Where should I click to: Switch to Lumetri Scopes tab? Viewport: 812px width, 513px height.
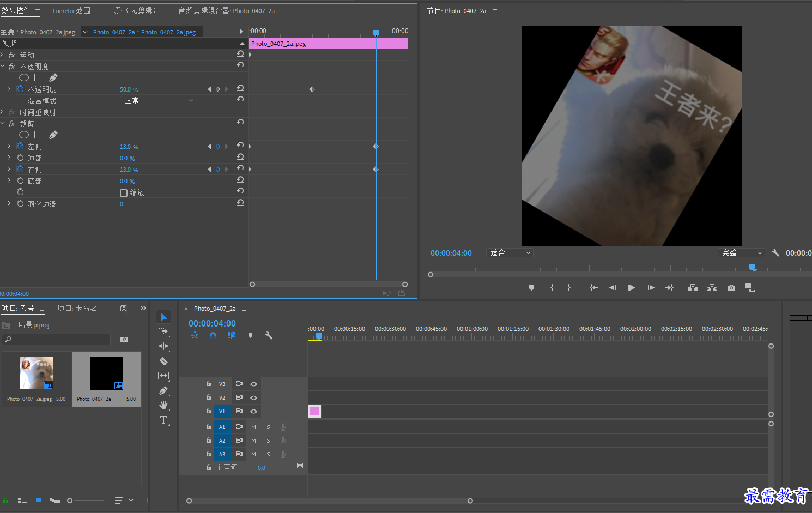point(71,10)
